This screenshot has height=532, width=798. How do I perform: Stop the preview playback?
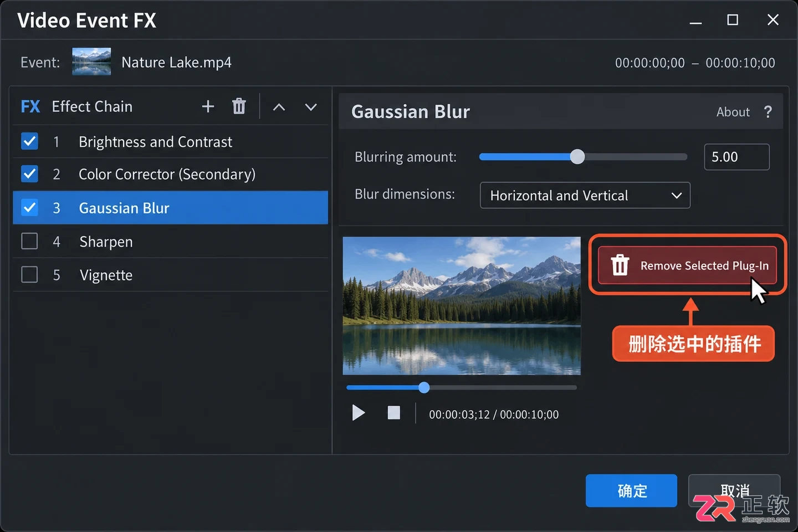point(394,413)
